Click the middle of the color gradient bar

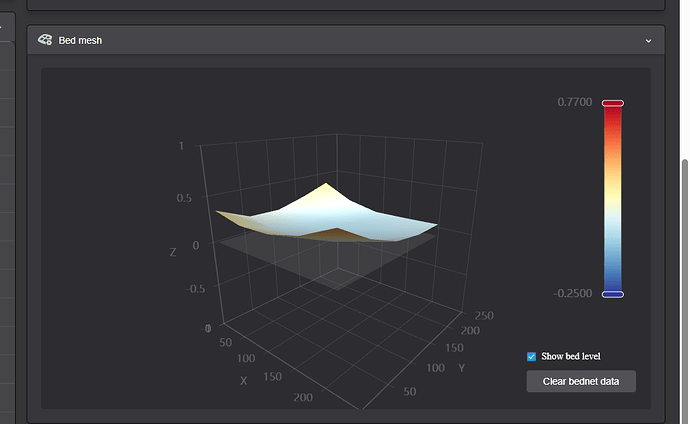point(613,198)
